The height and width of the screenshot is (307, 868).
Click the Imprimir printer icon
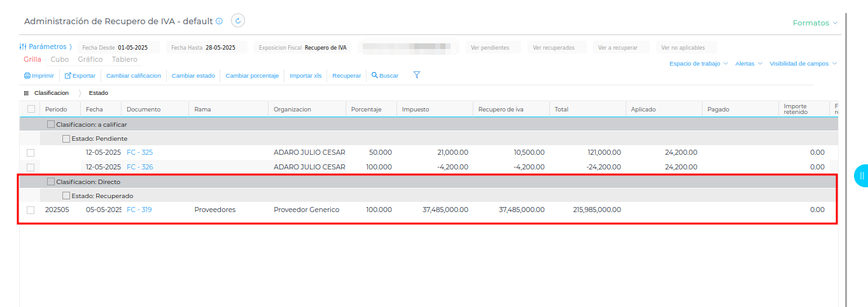27,76
